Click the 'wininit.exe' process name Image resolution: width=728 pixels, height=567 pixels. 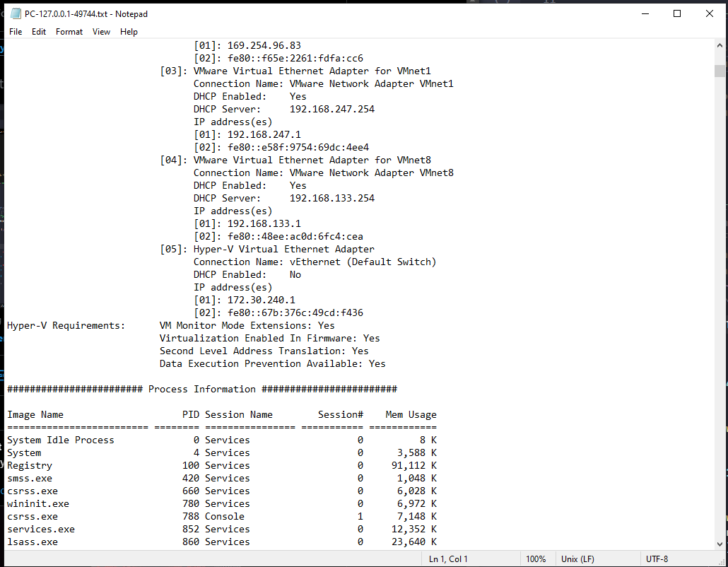click(x=38, y=503)
